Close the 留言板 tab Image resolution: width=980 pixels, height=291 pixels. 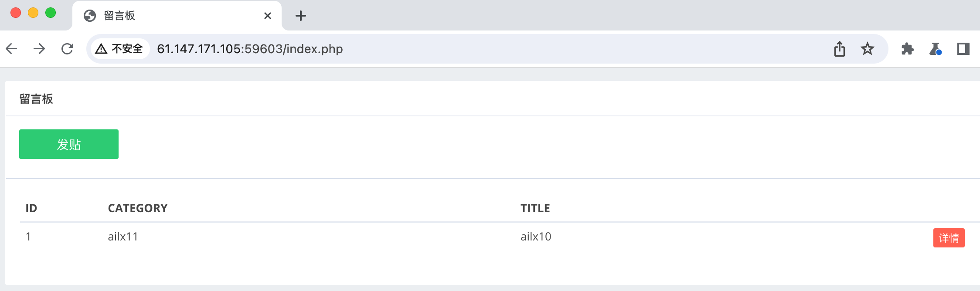268,16
